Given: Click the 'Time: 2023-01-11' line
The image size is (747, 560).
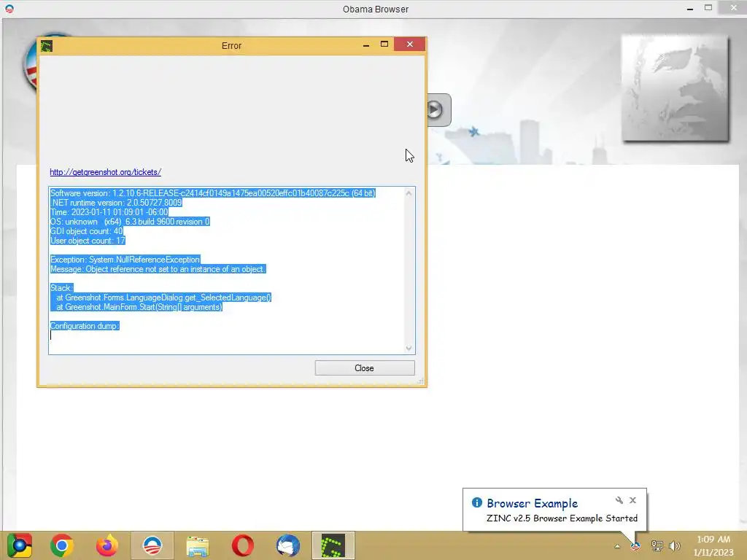Looking at the screenshot, I should point(109,212).
